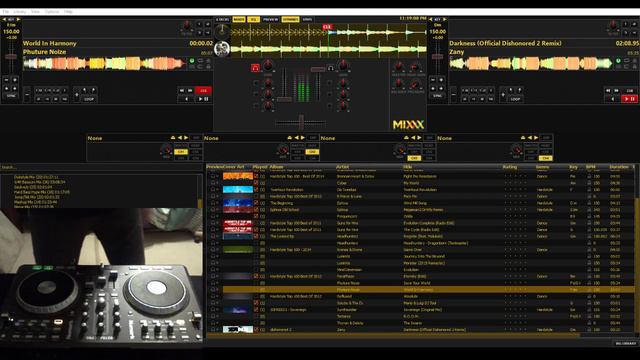Click the SYNC button on deck 1
The width and height of the screenshot is (640, 360).
point(11,96)
